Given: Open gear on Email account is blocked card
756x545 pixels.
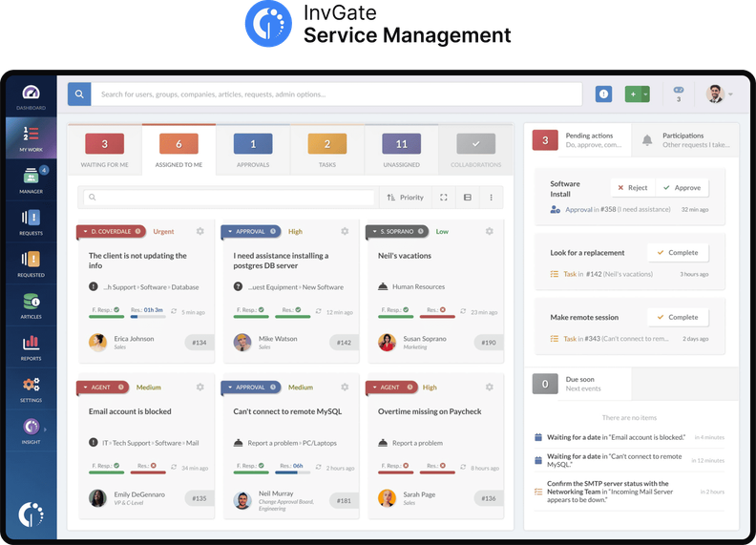Looking at the screenshot, I should (x=200, y=387).
